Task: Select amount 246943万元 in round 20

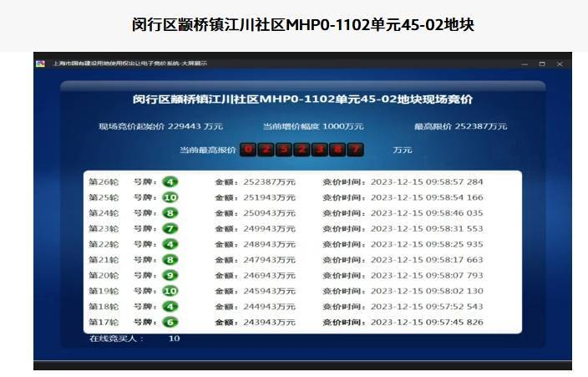Action: click(269, 276)
